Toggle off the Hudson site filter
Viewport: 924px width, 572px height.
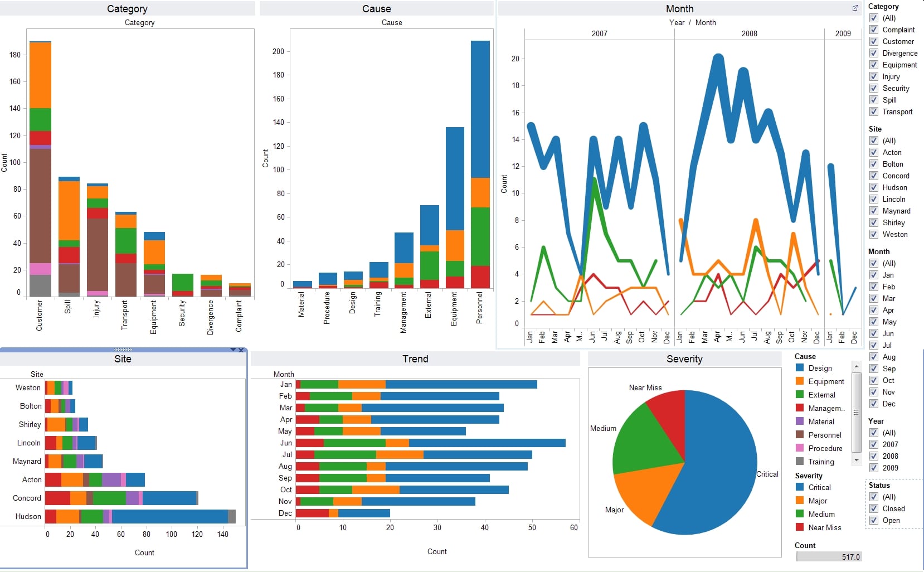click(x=873, y=187)
